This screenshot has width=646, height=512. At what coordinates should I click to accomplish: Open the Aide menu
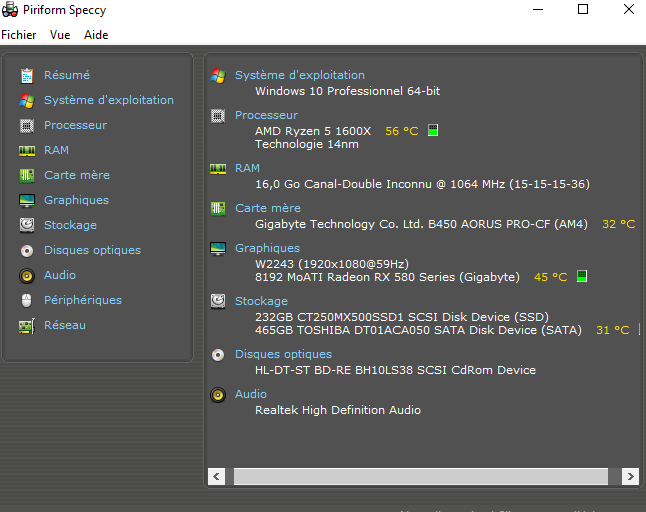[x=96, y=35]
